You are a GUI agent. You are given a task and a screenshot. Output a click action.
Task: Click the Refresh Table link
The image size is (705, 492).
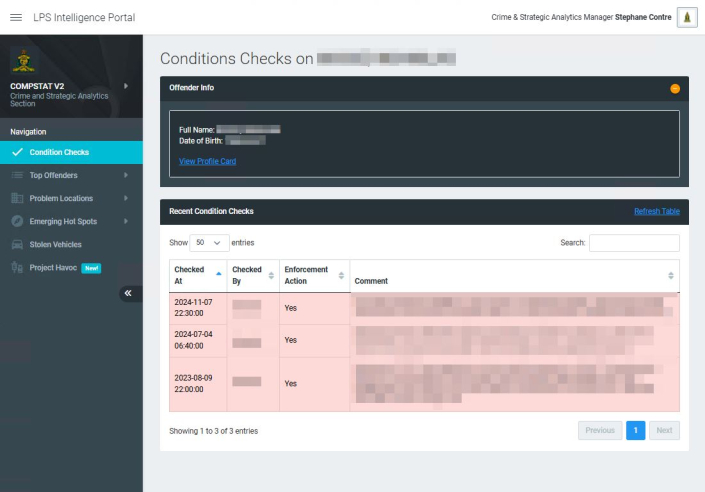tap(656, 211)
